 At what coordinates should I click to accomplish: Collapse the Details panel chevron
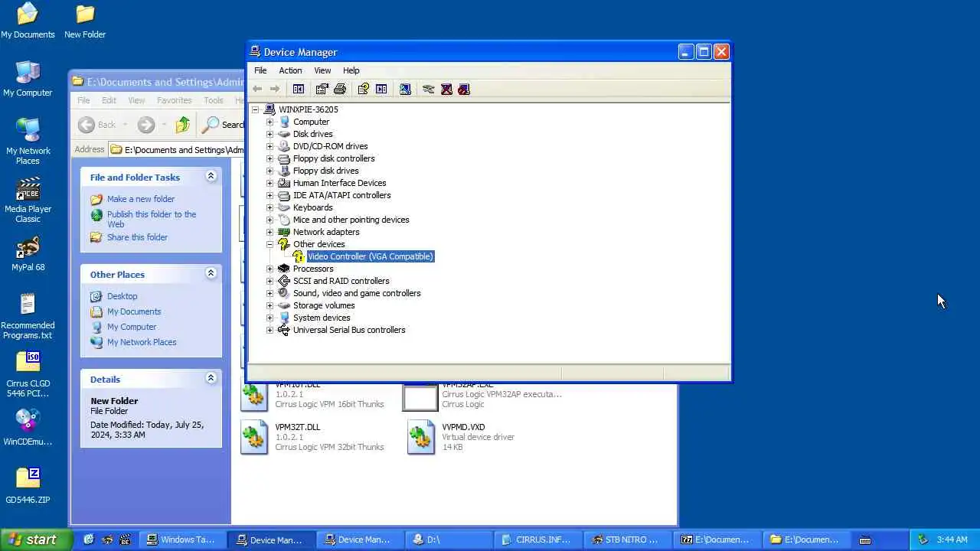(x=211, y=378)
